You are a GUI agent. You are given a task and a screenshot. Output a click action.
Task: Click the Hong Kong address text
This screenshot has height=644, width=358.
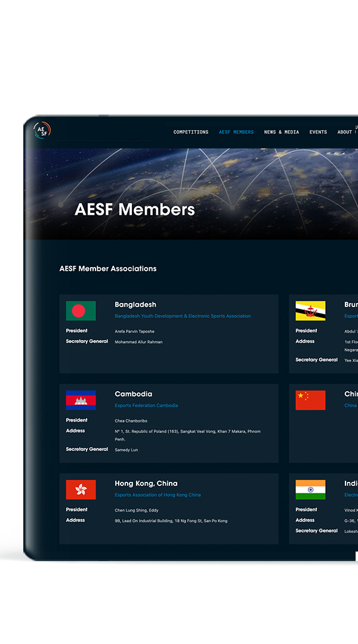coord(171,521)
